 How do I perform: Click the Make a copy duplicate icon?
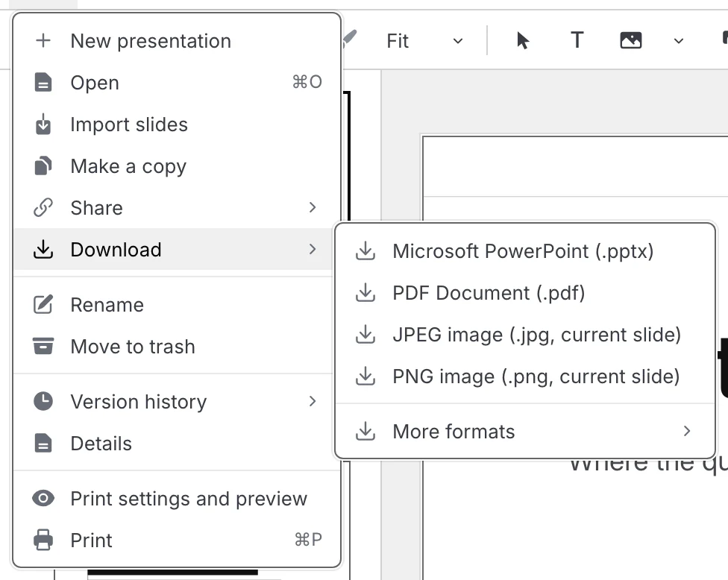point(43,166)
